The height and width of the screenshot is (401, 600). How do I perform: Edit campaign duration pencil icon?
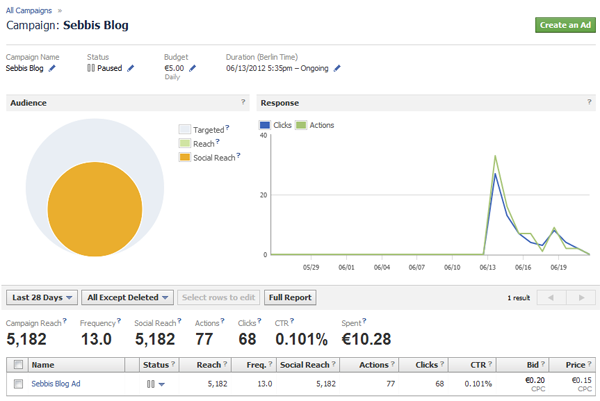337,69
